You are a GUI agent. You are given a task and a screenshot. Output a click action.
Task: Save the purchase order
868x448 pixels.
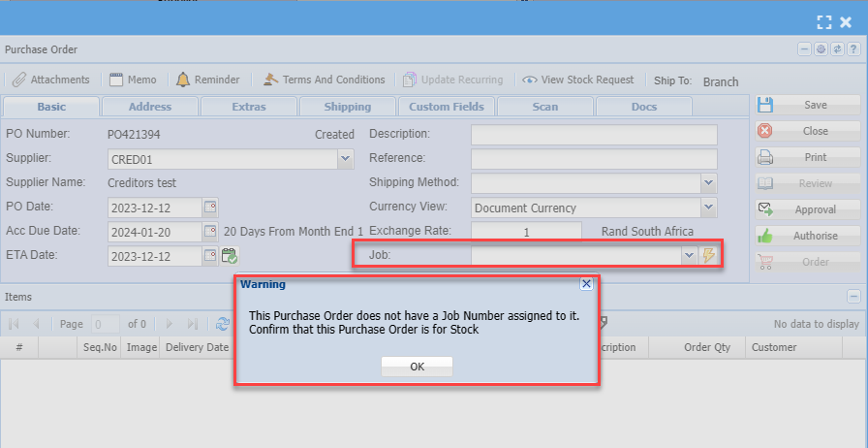[808, 105]
